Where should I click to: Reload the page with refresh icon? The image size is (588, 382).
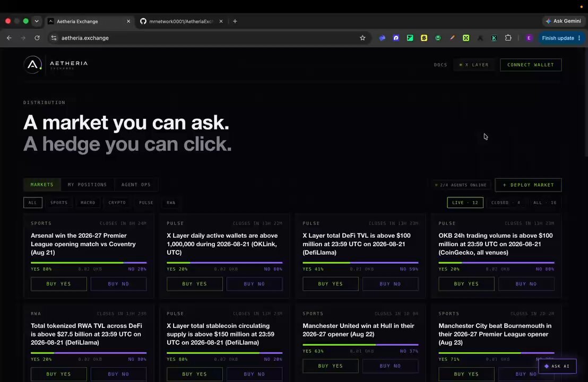[x=37, y=38]
